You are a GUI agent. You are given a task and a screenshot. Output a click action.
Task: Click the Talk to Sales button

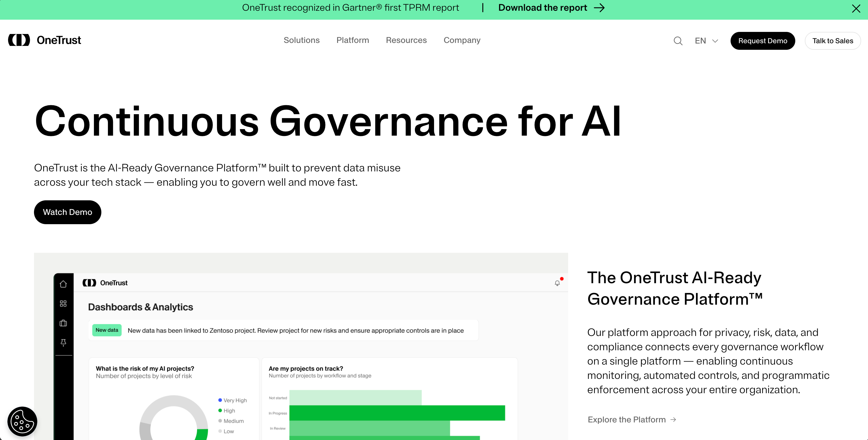click(833, 41)
